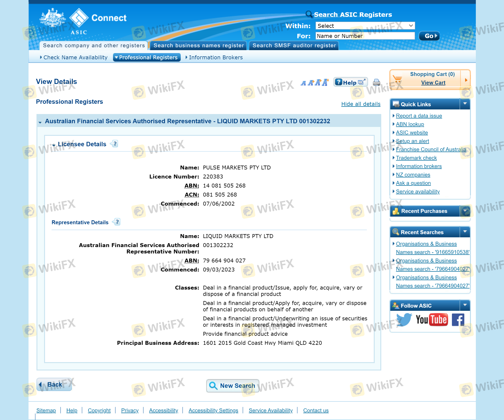Click the printer icon

[x=376, y=83]
